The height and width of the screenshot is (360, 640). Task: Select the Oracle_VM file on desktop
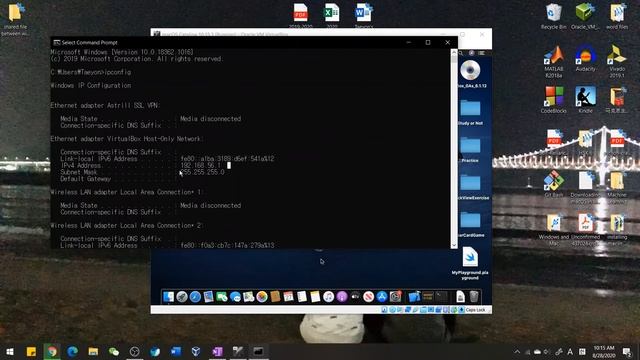tap(585, 16)
